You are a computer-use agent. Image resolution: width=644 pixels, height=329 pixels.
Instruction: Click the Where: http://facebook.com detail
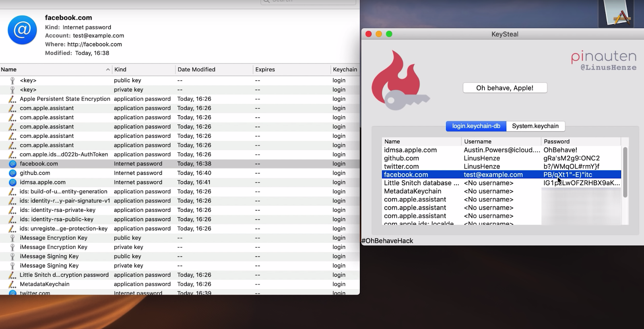coord(83,44)
